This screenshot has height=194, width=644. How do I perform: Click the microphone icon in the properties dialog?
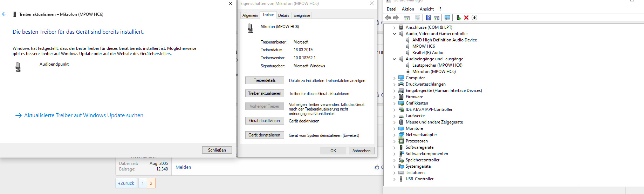point(250,28)
